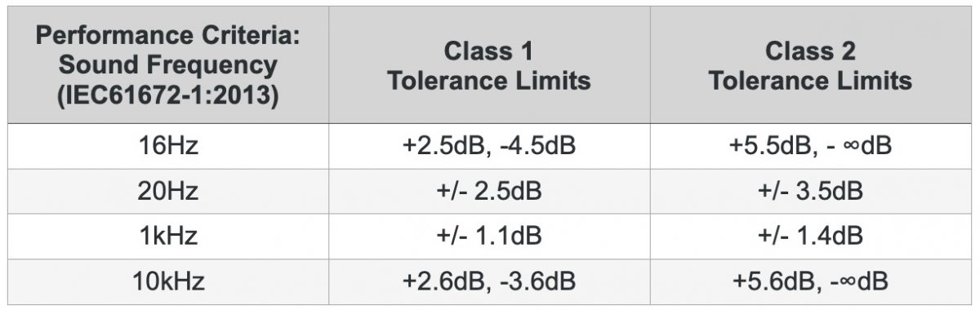Screen dimensions: 980x310
Task: Click the 10kHz frequency cell
Action: click(169, 282)
